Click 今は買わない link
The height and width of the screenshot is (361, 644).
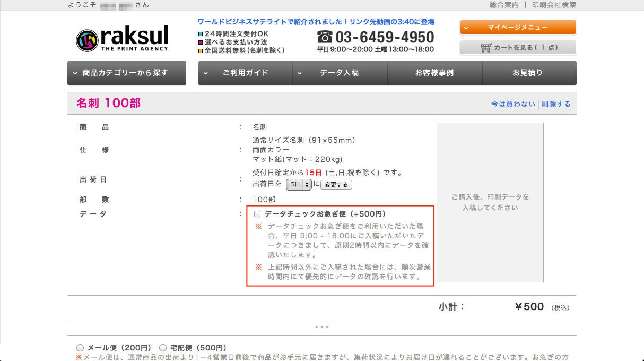tap(513, 104)
